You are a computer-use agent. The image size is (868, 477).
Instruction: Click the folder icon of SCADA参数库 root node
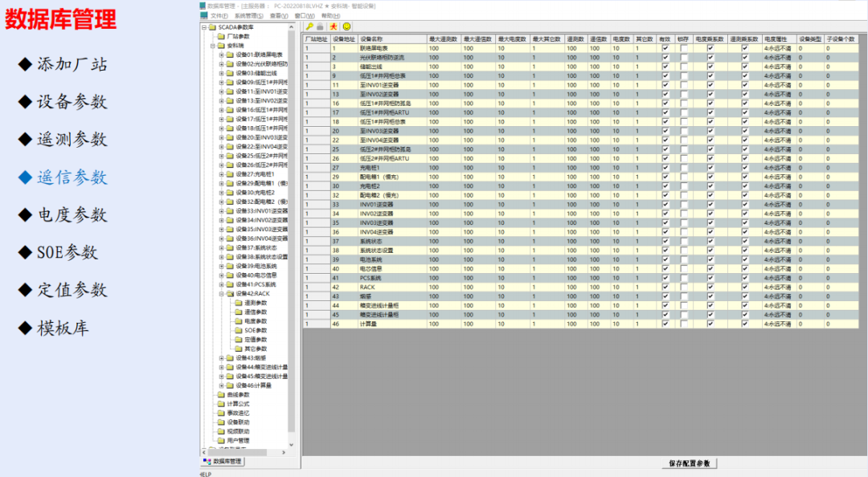[212, 27]
